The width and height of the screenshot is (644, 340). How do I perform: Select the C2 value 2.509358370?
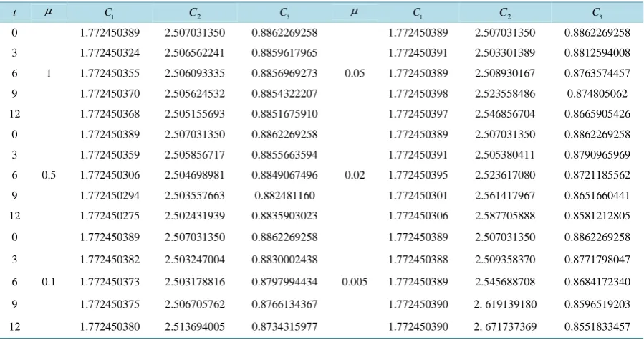tap(505, 260)
